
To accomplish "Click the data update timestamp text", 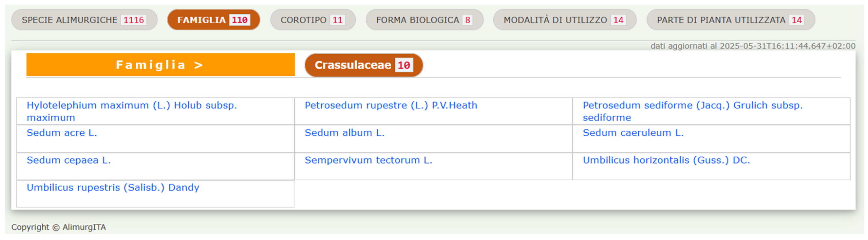I will coord(752,46).
